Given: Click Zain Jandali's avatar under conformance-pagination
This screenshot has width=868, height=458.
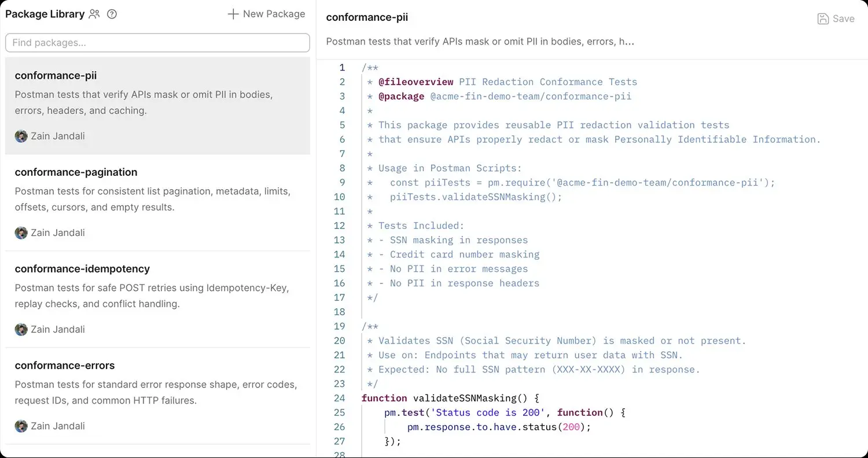Looking at the screenshot, I should coord(21,233).
